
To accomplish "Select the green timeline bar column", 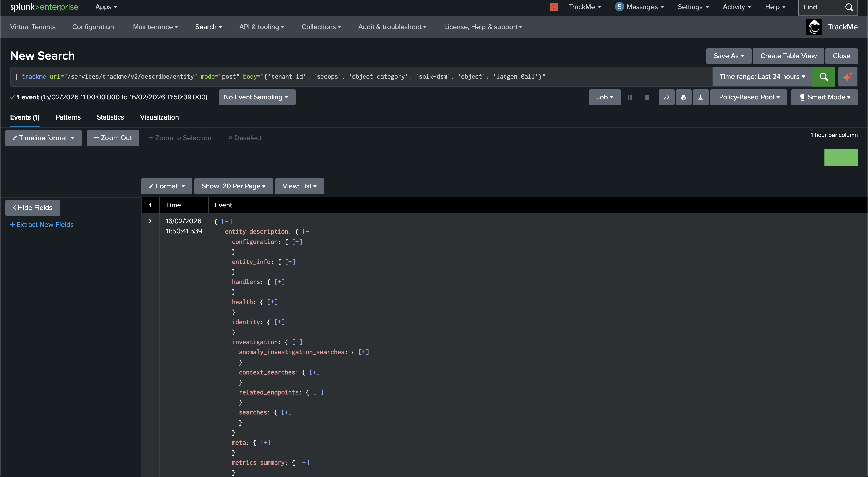I will (x=841, y=157).
